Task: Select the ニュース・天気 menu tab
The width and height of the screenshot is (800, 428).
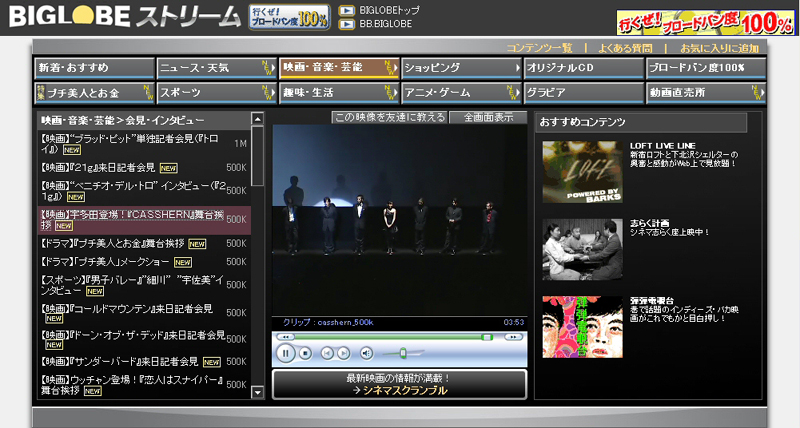Action: (x=216, y=68)
